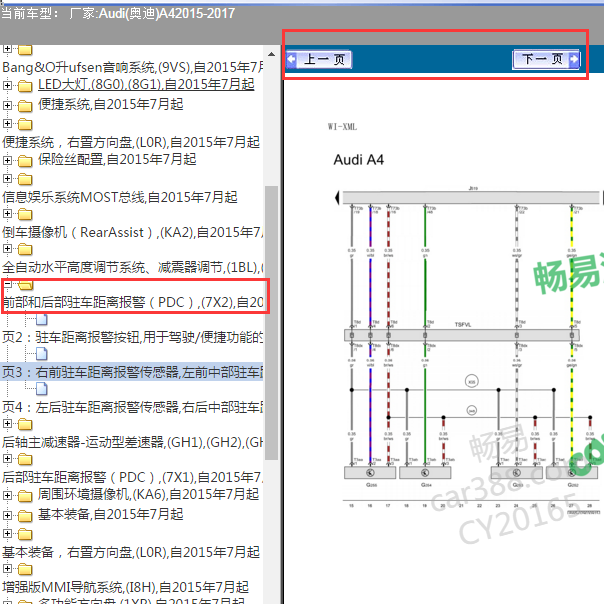Viewport: 604px width, 604px height.
Task: Click the folder icon above 倒车摄像机
Action: coord(25,214)
